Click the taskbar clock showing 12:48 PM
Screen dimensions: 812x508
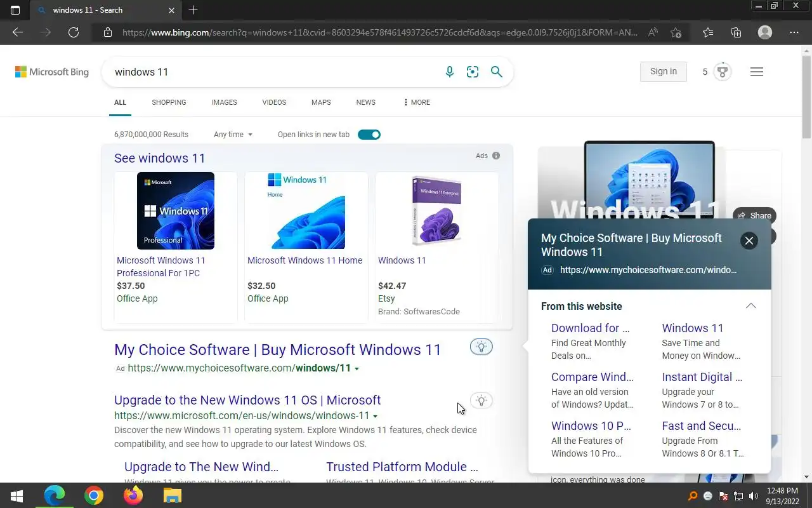pyautogui.click(x=782, y=495)
